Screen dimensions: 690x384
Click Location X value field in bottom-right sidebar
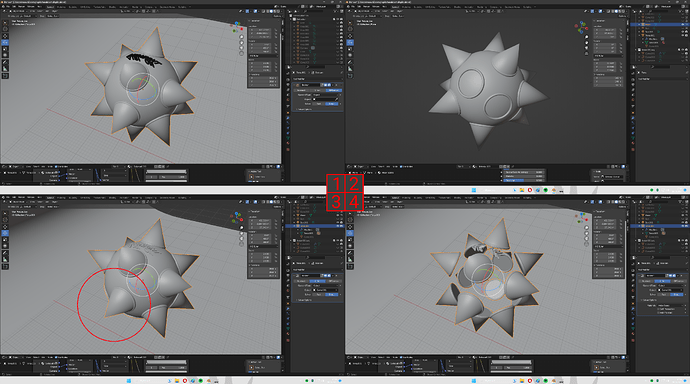pos(606,220)
